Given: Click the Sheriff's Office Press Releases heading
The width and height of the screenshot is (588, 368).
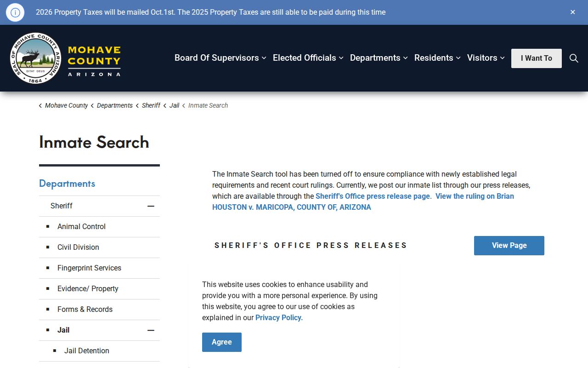Looking at the screenshot, I should pyautogui.click(x=311, y=246).
